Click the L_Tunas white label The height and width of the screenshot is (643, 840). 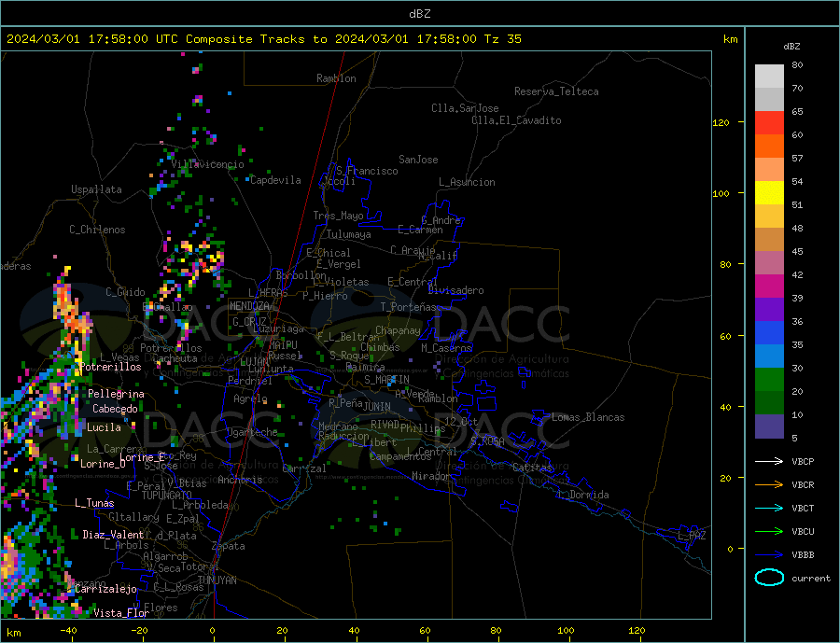coord(94,503)
